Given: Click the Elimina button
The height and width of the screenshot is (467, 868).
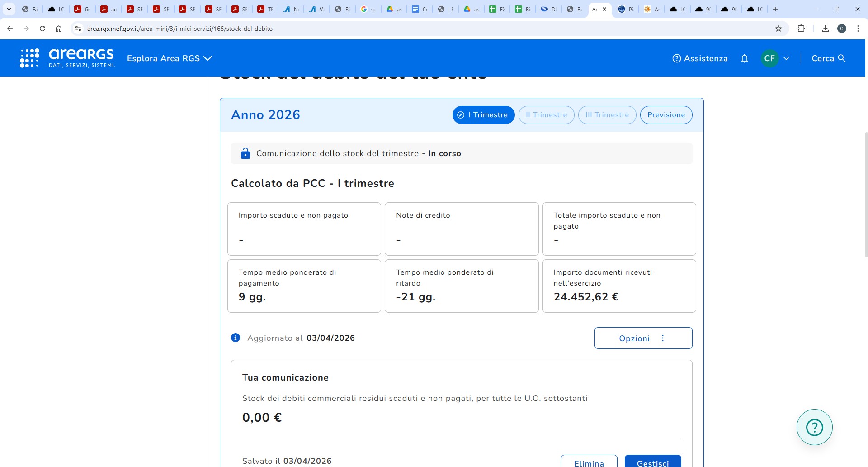Looking at the screenshot, I should [x=589, y=462].
